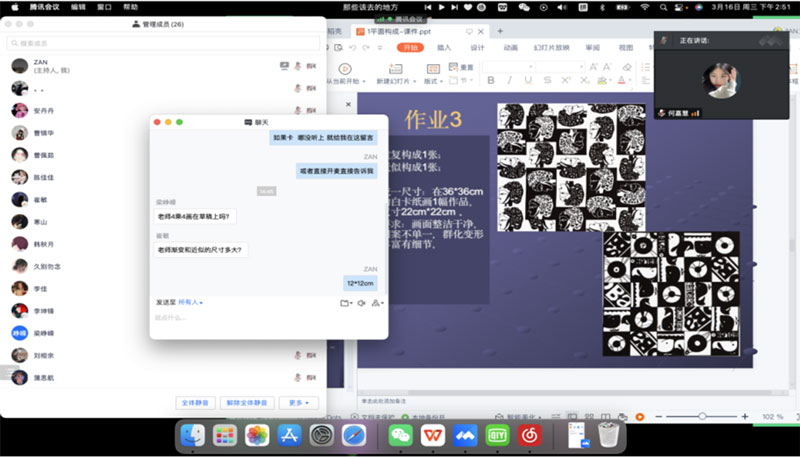Click the 解除全体静音 button

pos(246,403)
